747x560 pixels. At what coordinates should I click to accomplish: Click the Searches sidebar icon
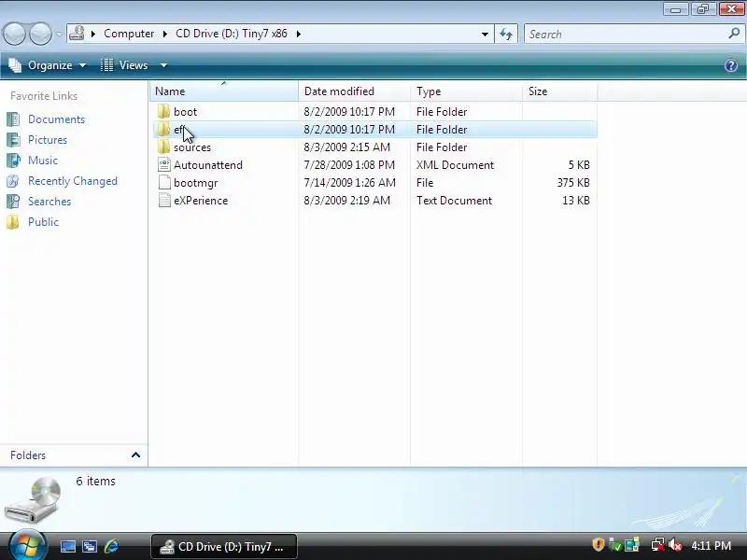click(13, 202)
